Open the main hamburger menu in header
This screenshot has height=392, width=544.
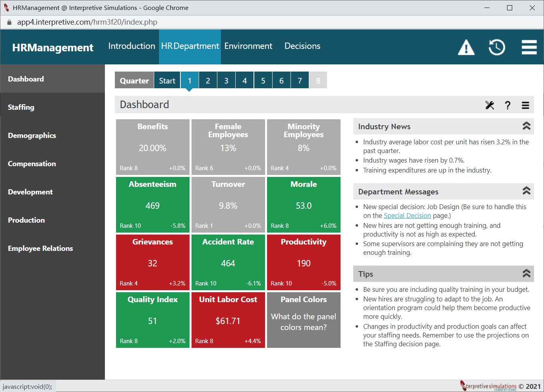(529, 47)
